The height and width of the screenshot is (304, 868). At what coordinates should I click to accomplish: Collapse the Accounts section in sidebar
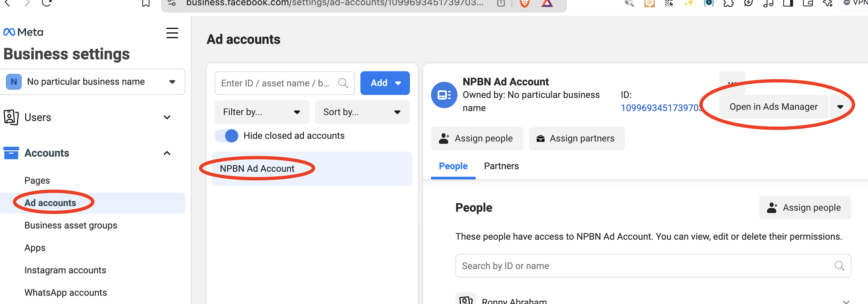click(166, 154)
